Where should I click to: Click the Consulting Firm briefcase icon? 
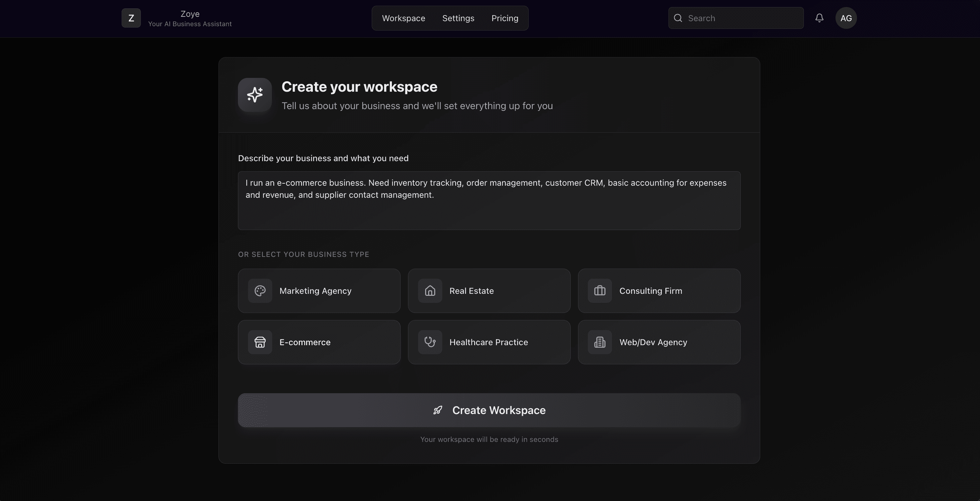point(600,291)
